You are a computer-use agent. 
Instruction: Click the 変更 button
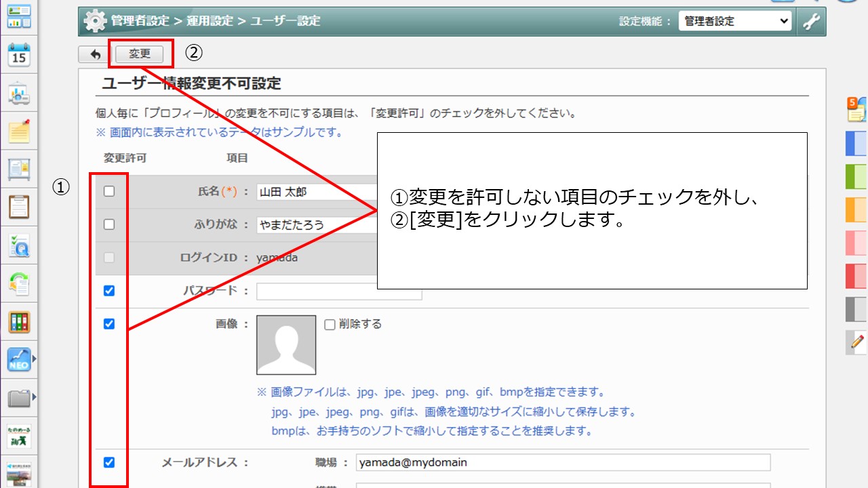(x=140, y=54)
